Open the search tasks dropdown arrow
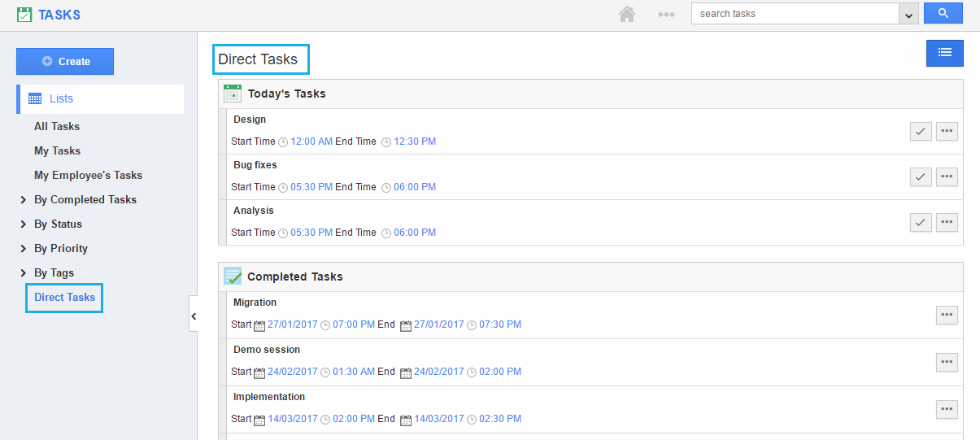 [x=908, y=14]
